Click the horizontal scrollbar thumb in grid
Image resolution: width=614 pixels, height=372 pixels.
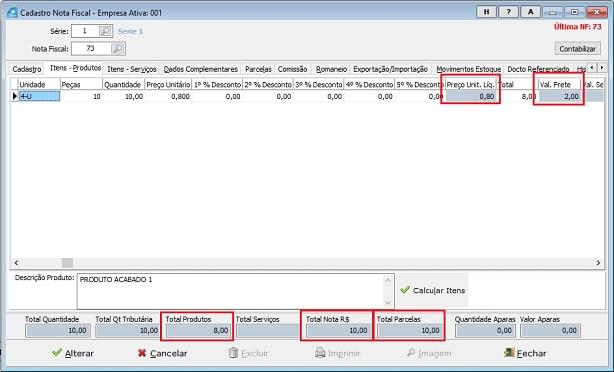click(x=67, y=262)
